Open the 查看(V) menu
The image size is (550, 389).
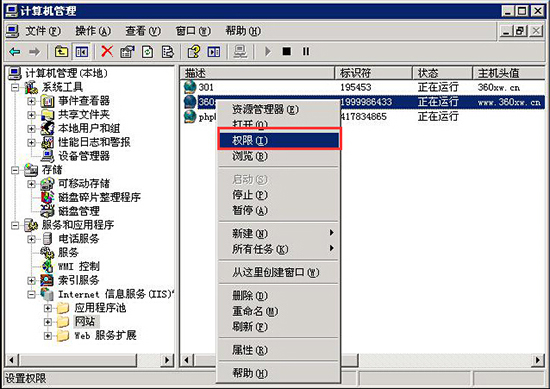click(x=143, y=31)
